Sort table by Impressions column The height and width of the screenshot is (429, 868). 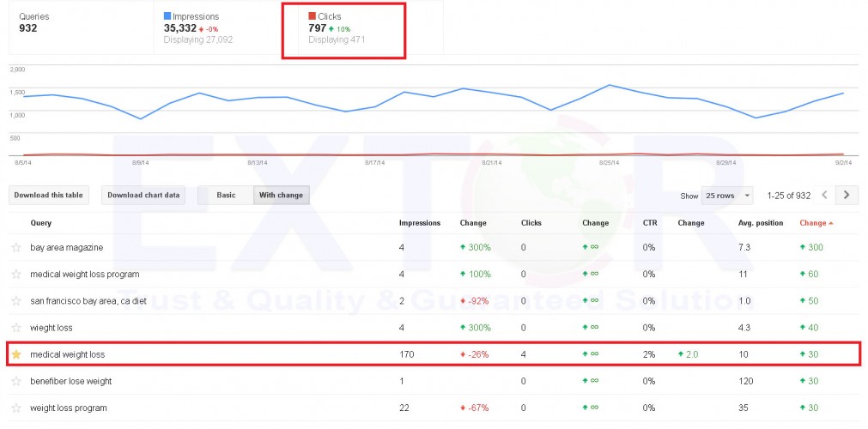tap(420, 223)
